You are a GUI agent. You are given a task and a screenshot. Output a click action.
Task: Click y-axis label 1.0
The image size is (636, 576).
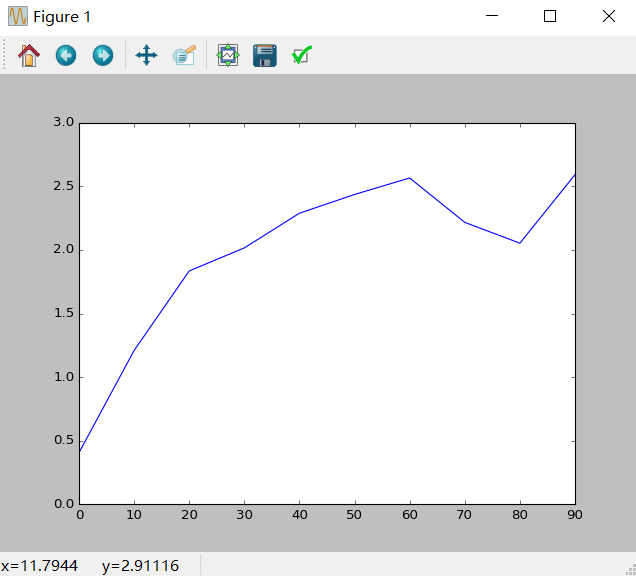point(64,377)
